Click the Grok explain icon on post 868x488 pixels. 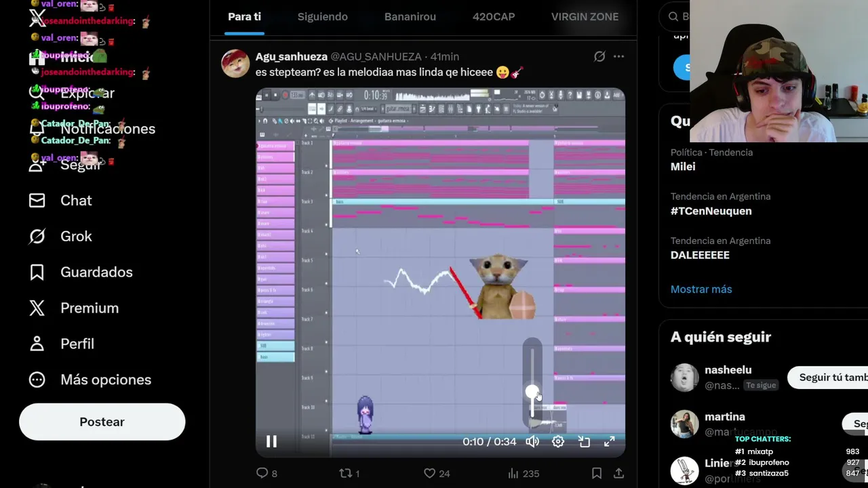click(599, 57)
